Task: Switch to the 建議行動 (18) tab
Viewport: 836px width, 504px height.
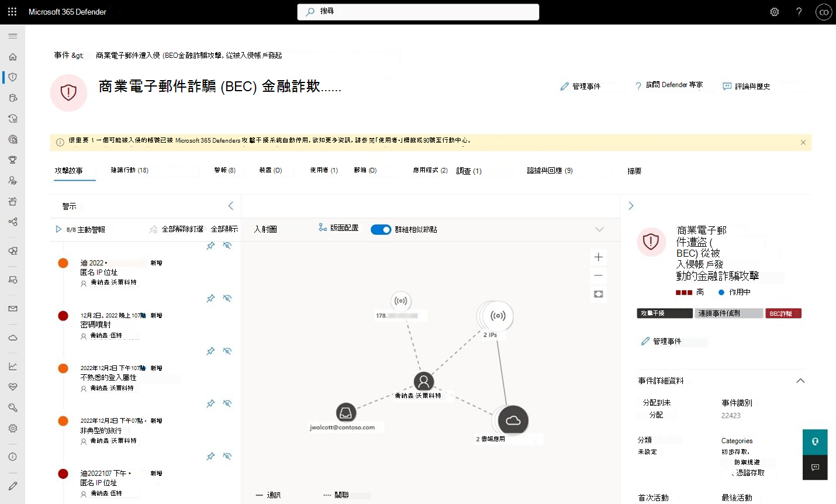Action: 130,170
